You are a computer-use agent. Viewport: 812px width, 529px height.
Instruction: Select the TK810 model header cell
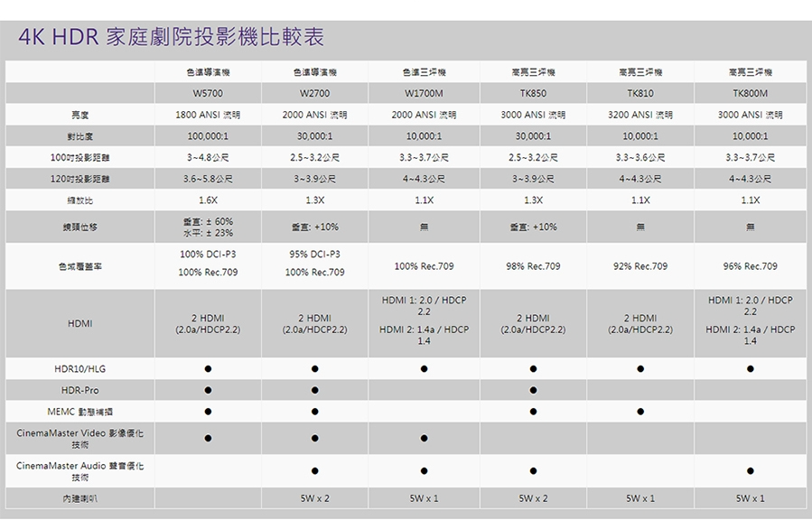(640, 93)
